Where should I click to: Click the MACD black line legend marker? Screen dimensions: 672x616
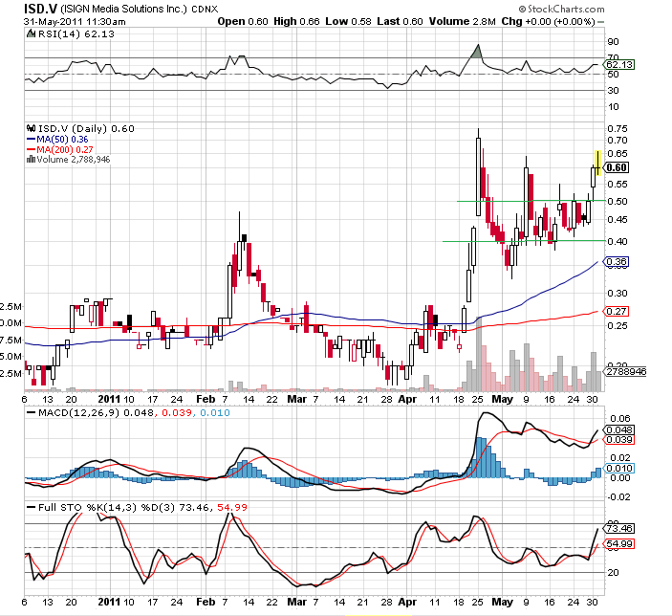pyautogui.click(x=31, y=412)
